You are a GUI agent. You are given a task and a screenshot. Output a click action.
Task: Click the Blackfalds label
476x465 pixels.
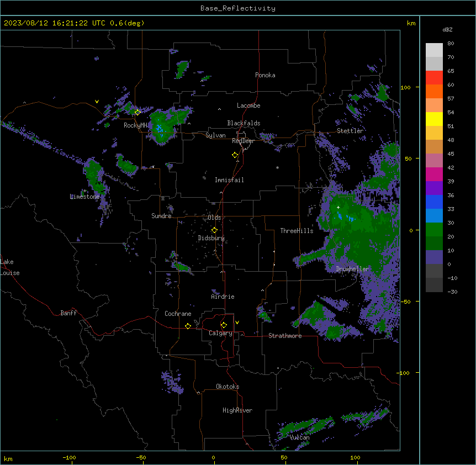pos(244,123)
